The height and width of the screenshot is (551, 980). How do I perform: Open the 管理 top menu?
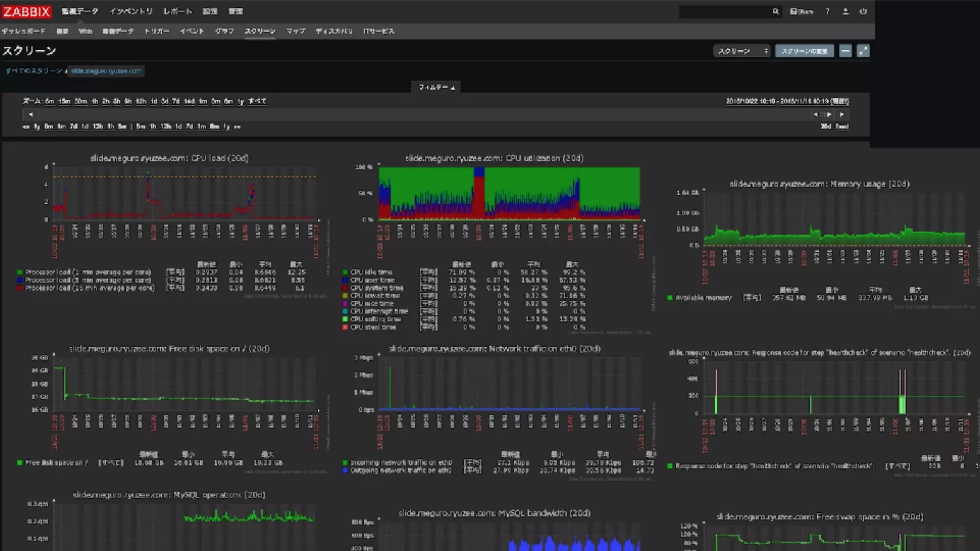235,11
